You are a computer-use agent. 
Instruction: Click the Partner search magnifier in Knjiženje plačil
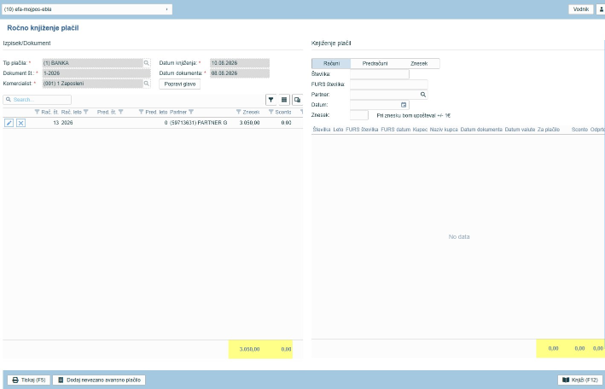(x=423, y=95)
